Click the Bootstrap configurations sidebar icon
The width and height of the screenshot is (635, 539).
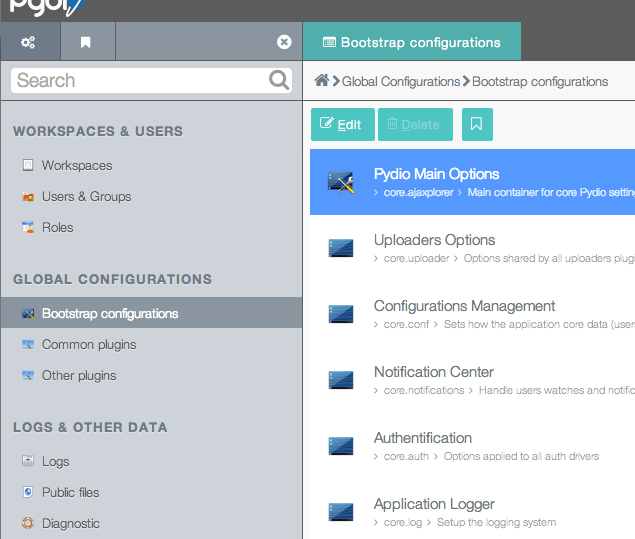(28, 313)
